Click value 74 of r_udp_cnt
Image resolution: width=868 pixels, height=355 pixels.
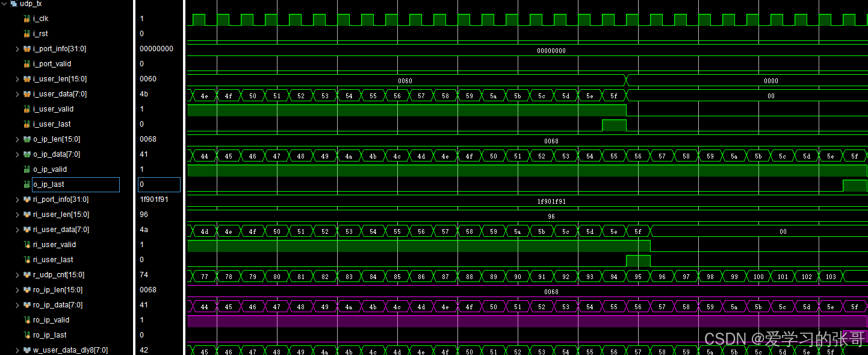144,275
